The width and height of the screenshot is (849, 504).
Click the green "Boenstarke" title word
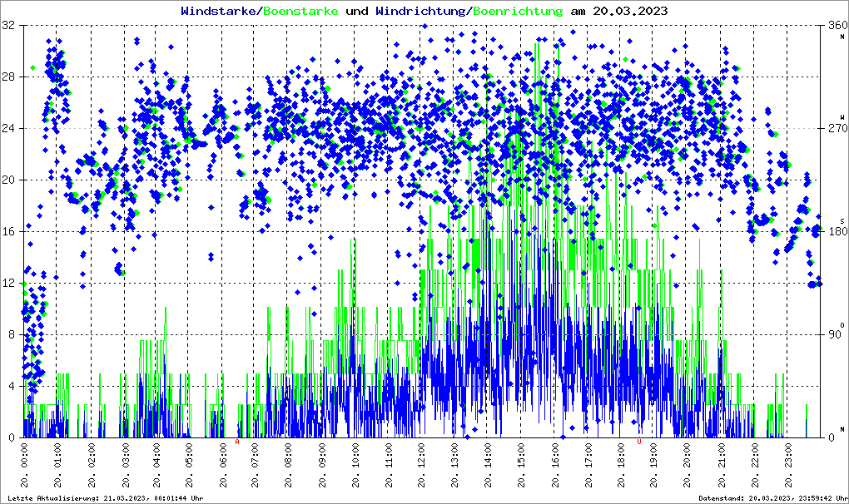tap(301, 12)
